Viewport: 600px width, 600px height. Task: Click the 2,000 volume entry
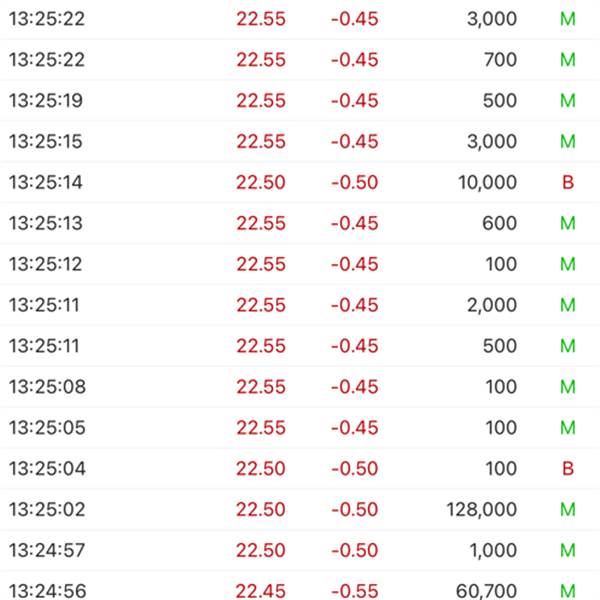point(491,305)
